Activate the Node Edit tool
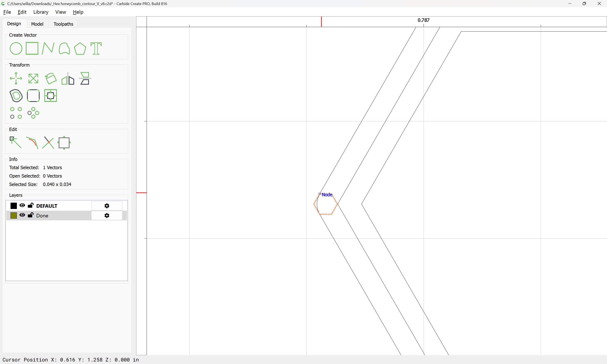Viewport: 607px width, 364px height. point(15,143)
